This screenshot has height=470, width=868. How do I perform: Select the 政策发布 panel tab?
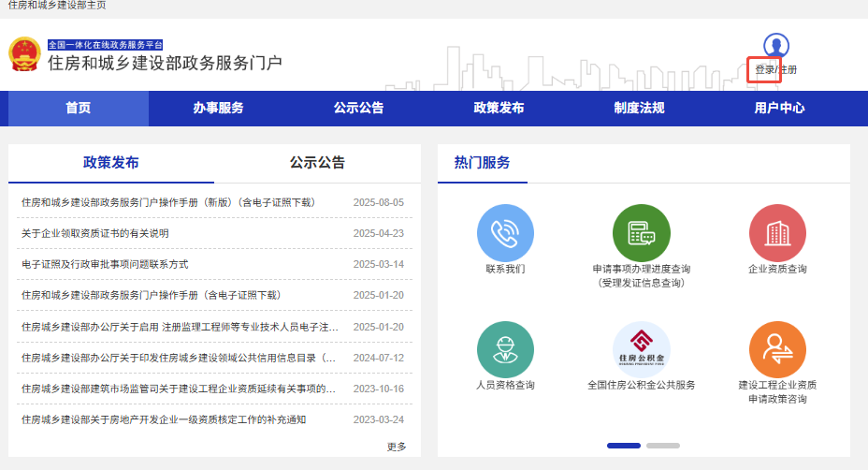[111, 163]
